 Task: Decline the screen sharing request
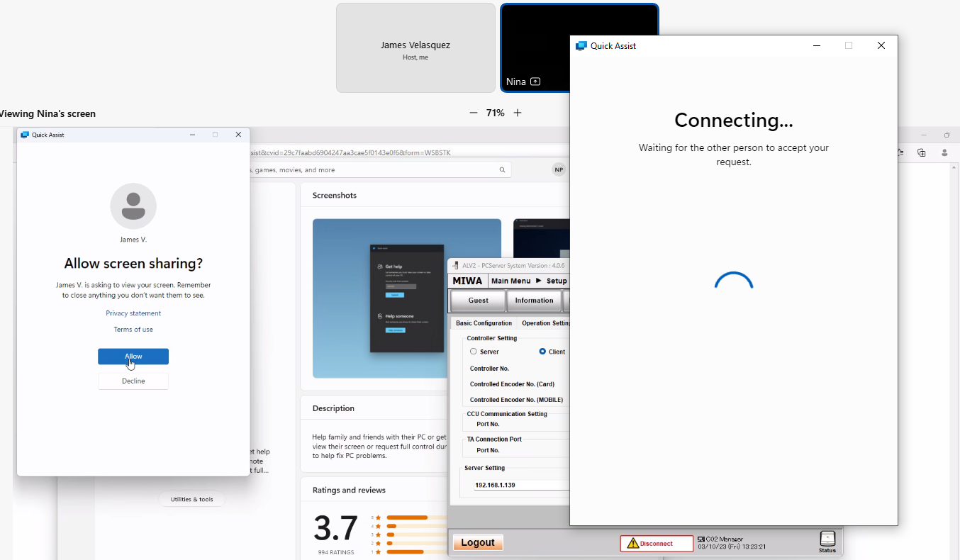133,381
